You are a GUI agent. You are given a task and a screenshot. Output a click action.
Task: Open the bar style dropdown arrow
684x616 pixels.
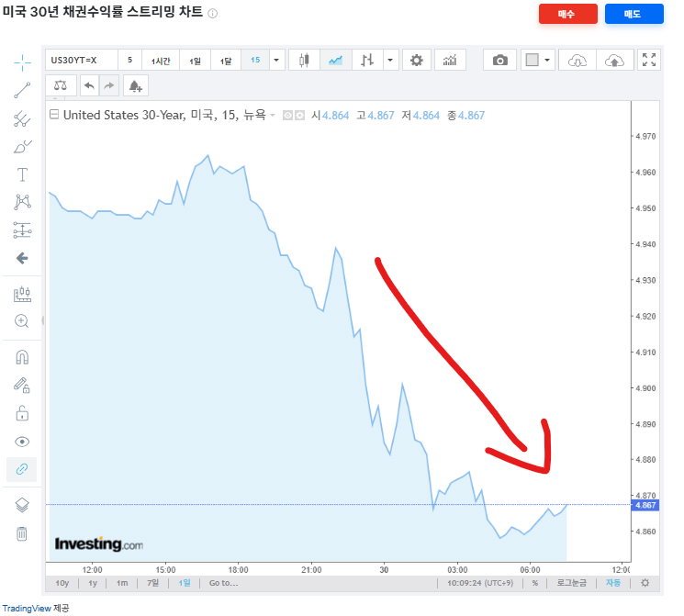pyautogui.click(x=390, y=61)
